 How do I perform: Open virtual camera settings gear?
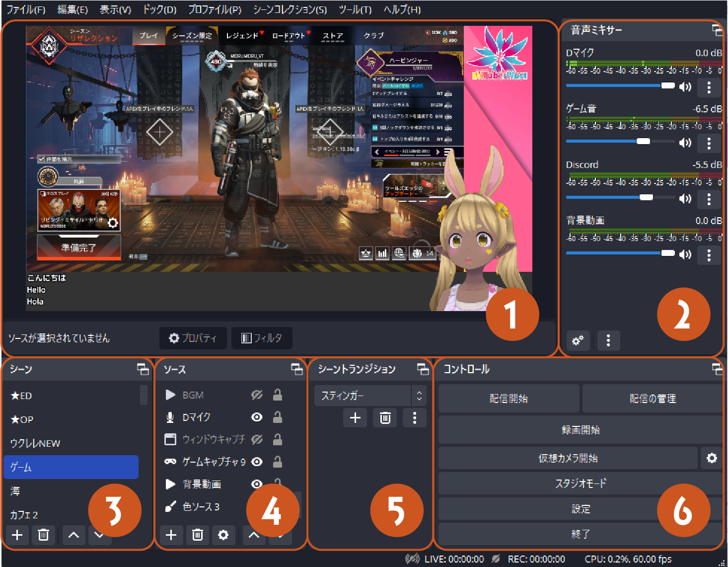point(712,458)
